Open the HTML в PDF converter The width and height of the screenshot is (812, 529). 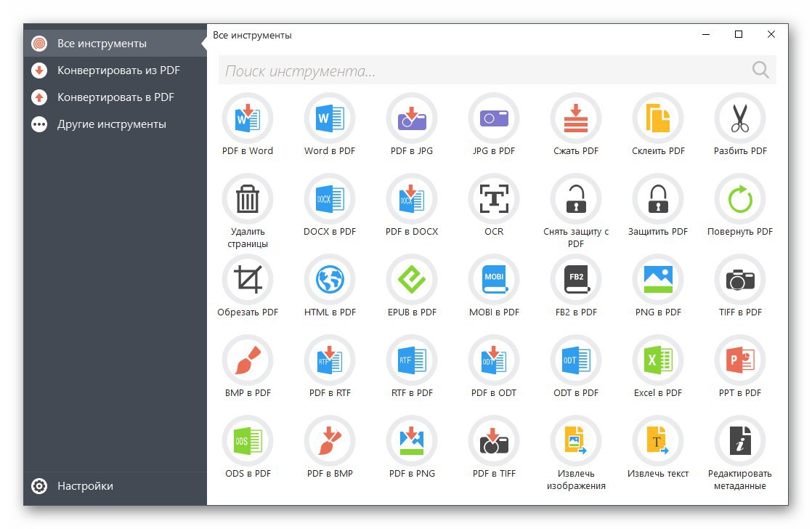coord(330,280)
